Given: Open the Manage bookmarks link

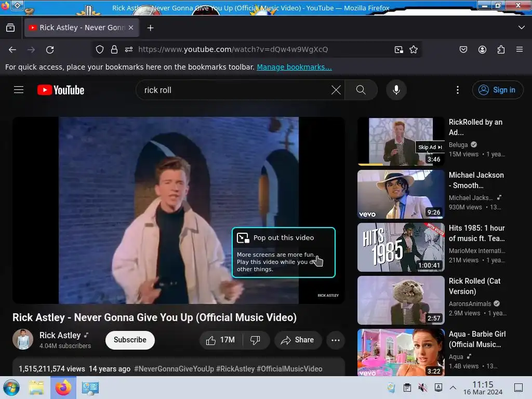Looking at the screenshot, I should coord(294,67).
